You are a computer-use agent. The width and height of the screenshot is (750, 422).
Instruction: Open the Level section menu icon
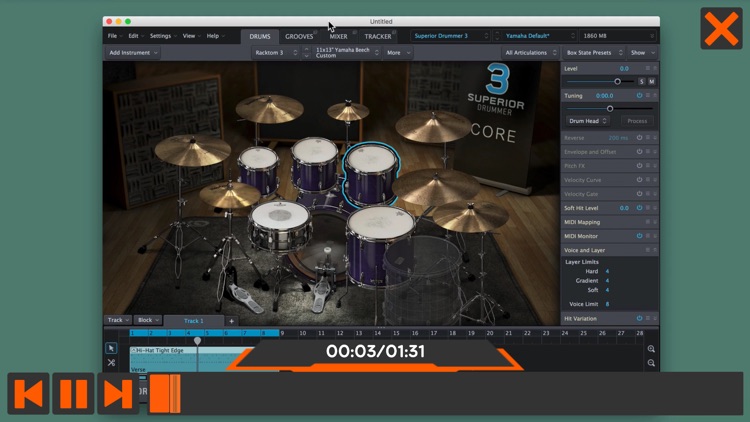click(x=648, y=68)
